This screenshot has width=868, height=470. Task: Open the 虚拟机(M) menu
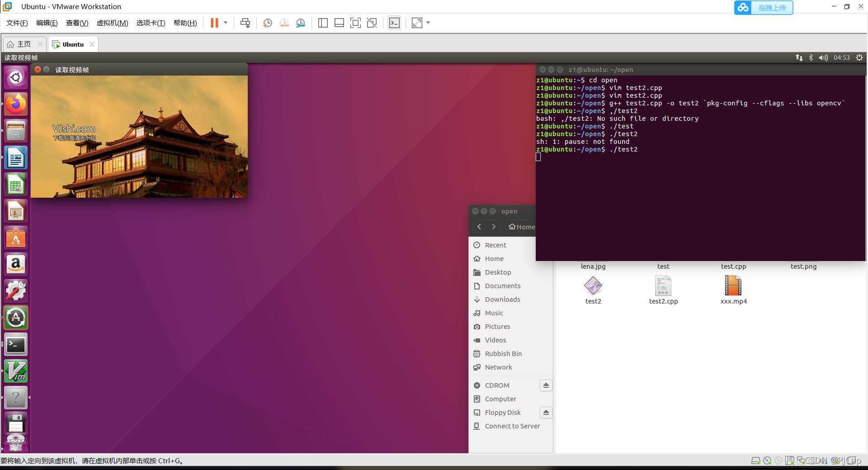click(112, 23)
